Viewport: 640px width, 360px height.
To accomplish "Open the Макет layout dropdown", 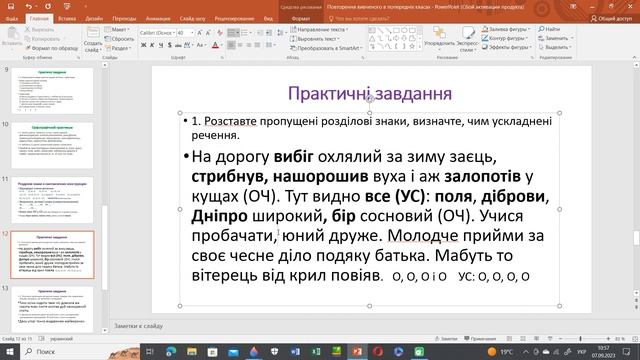I will click(x=117, y=29).
